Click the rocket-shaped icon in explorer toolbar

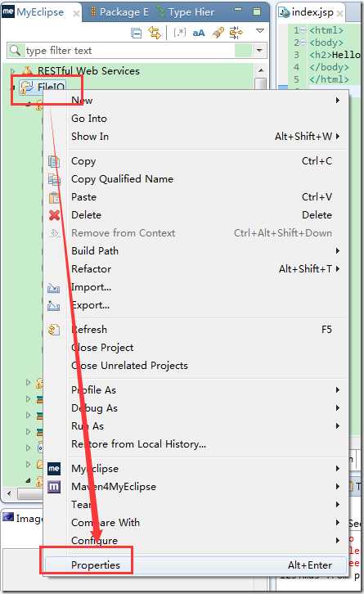218,33
